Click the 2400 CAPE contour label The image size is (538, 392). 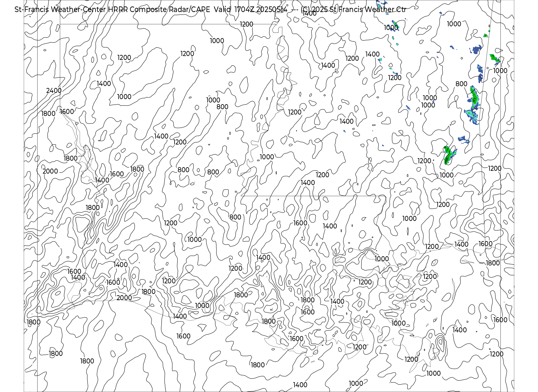54,90
